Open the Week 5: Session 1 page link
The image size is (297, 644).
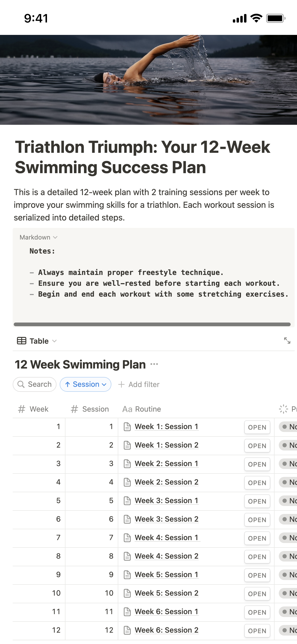point(167,574)
